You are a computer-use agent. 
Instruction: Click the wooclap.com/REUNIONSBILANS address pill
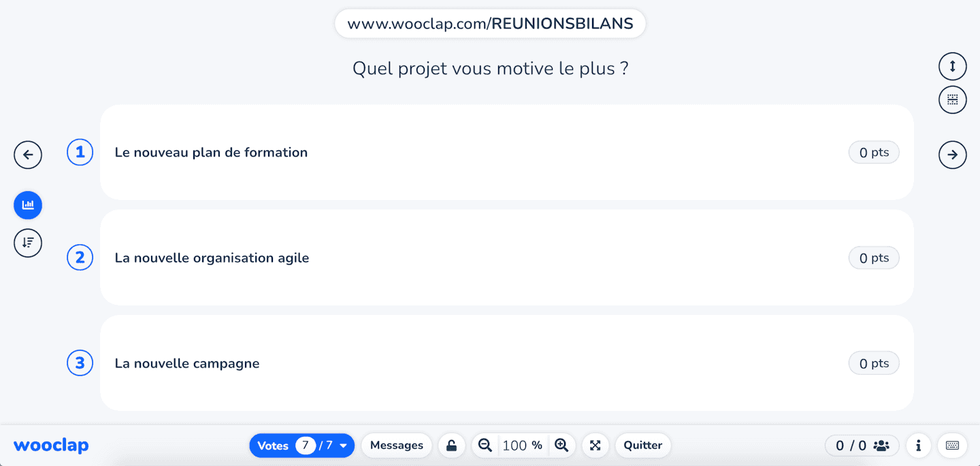490,24
